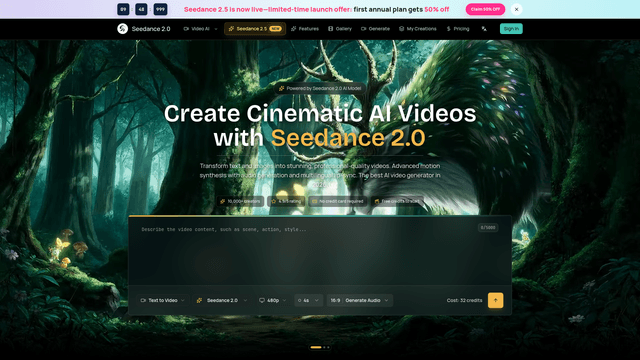Click the camera icon beside Video AI
This screenshot has height=360, width=640.
tap(186, 29)
